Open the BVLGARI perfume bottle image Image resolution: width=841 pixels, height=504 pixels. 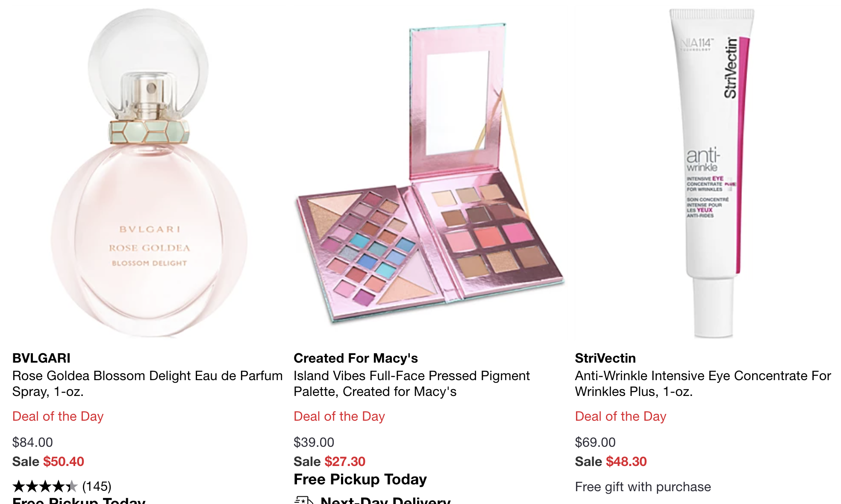(148, 173)
